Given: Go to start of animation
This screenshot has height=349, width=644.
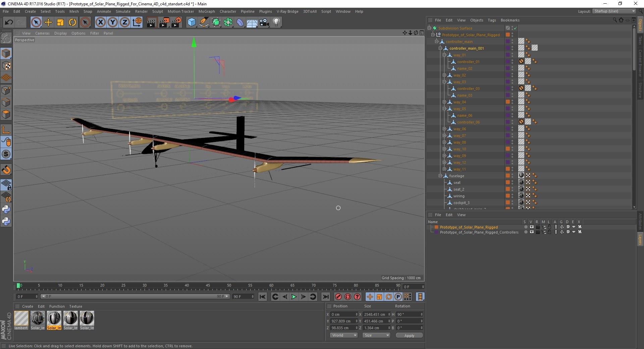Looking at the screenshot, I should (x=263, y=297).
